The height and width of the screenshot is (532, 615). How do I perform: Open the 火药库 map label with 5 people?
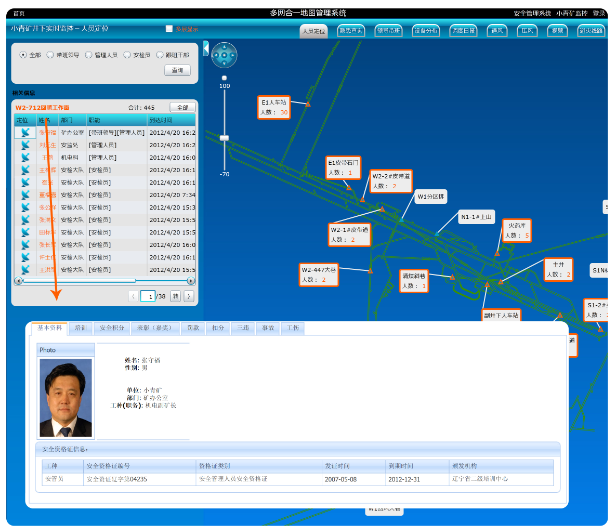coord(517,230)
